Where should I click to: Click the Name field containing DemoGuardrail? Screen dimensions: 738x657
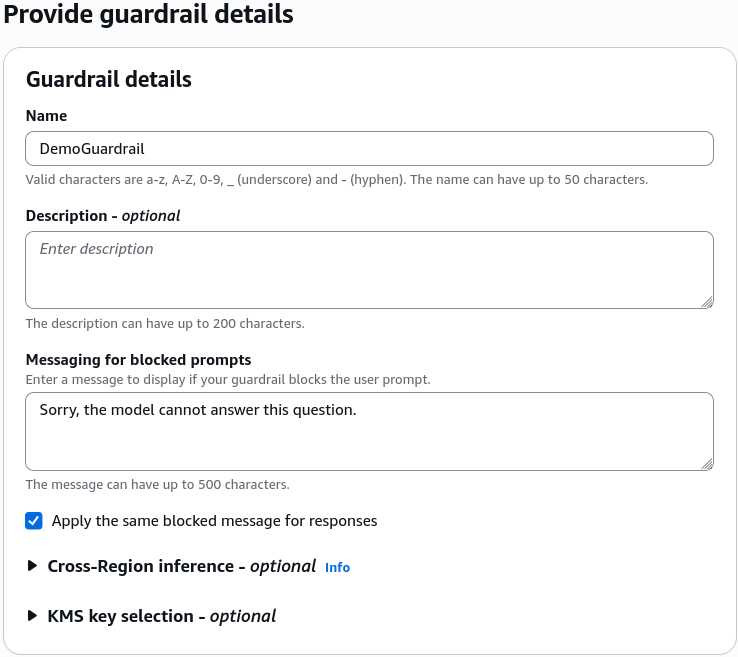coord(369,149)
